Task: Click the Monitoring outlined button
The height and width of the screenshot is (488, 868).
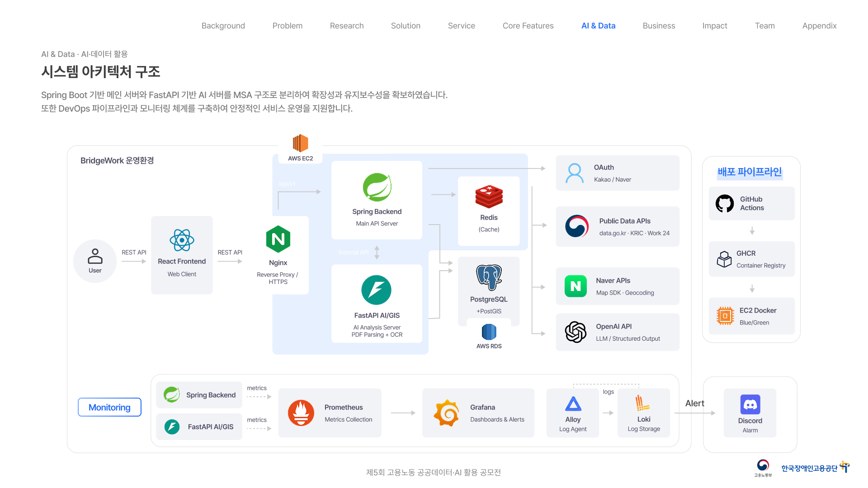Action: [x=109, y=407]
